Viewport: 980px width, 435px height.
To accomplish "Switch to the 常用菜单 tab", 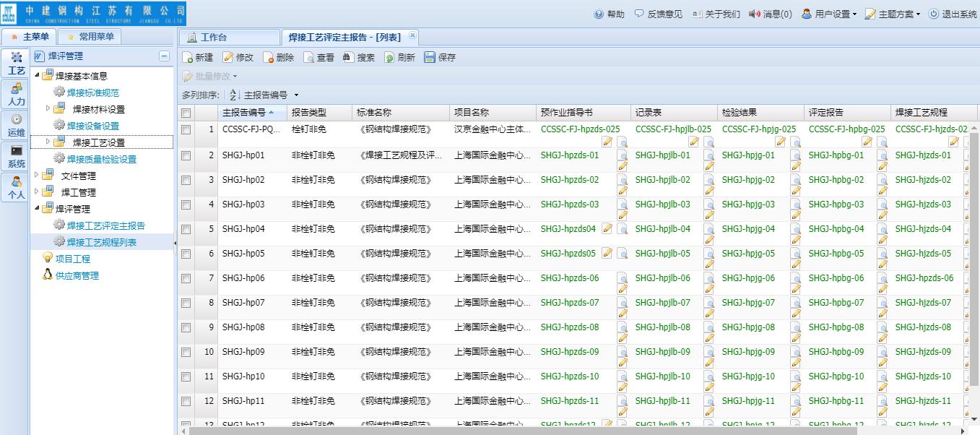I will pyautogui.click(x=90, y=37).
